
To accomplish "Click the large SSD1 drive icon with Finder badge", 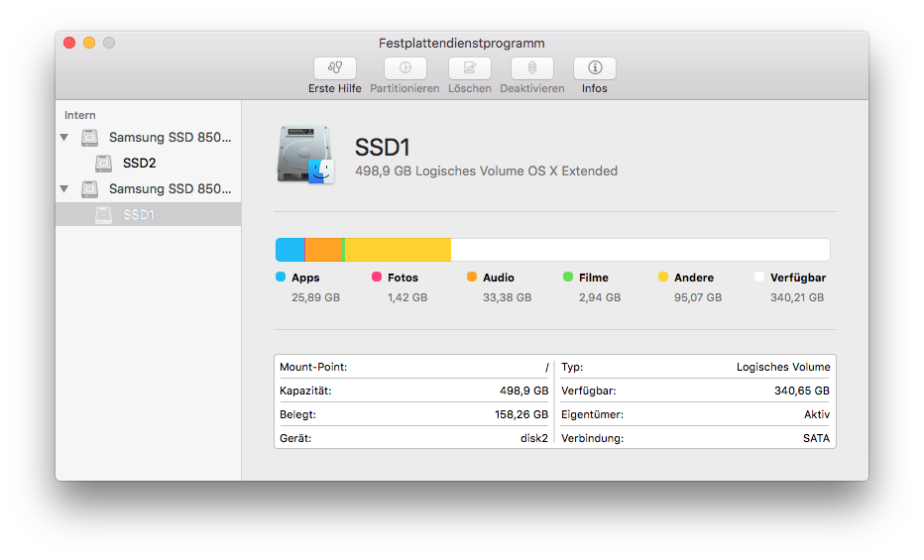I will coord(305,155).
